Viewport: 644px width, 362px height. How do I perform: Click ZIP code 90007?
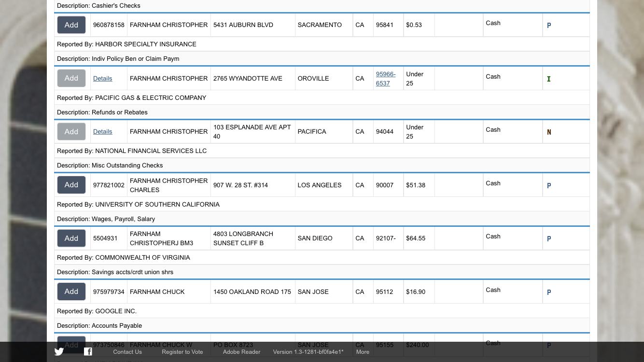click(x=385, y=185)
